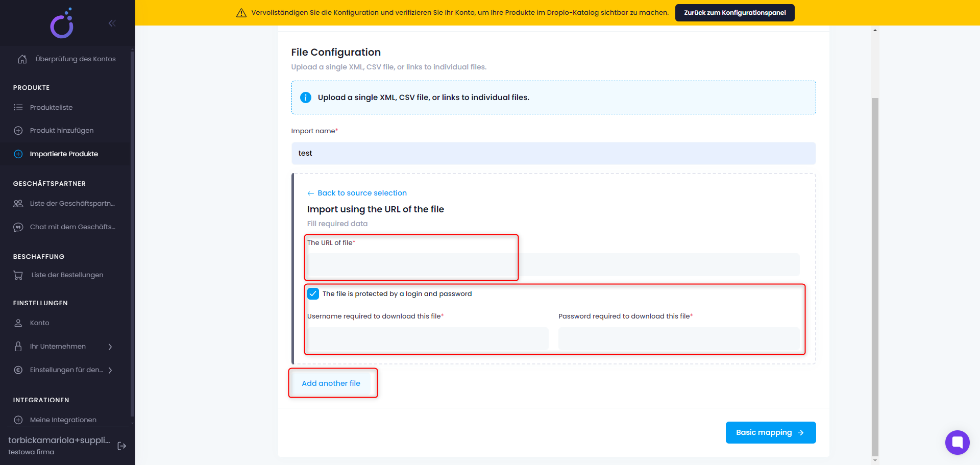980x465 pixels.
Task: Click the sidebar vertical scrollbar
Action: click(132, 235)
